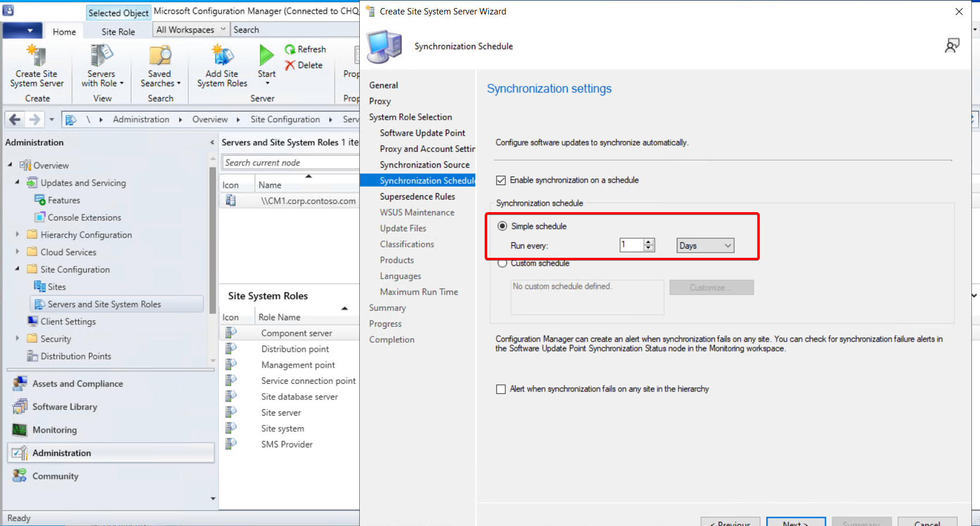980x526 pixels.
Task: Click the Assets and Compliance workspace icon
Action: 20,383
